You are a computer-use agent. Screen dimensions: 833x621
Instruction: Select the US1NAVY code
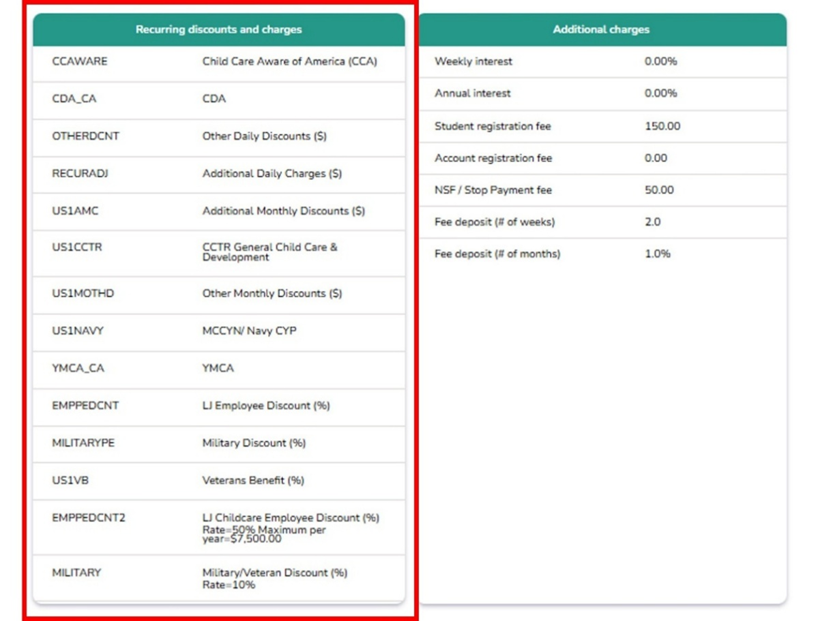[78, 331]
